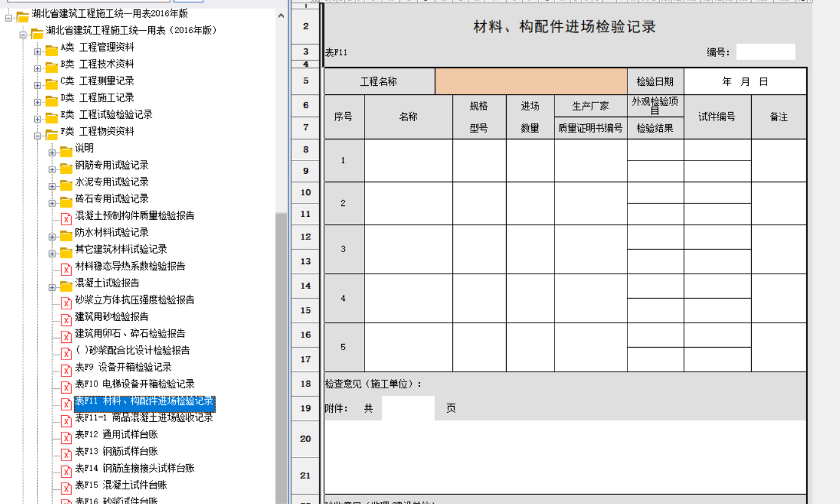Click the 生产厂家 header cell
The width and height of the screenshot is (840, 504).
coord(591,106)
